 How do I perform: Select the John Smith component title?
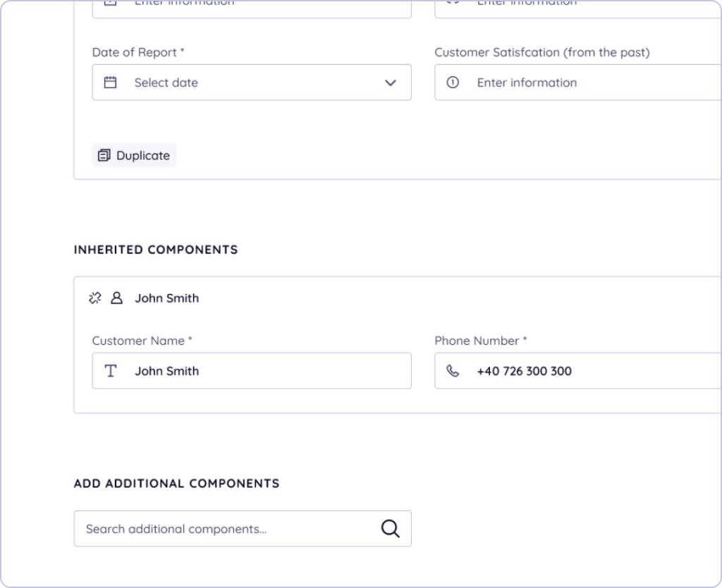pyautogui.click(x=167, y=298)
